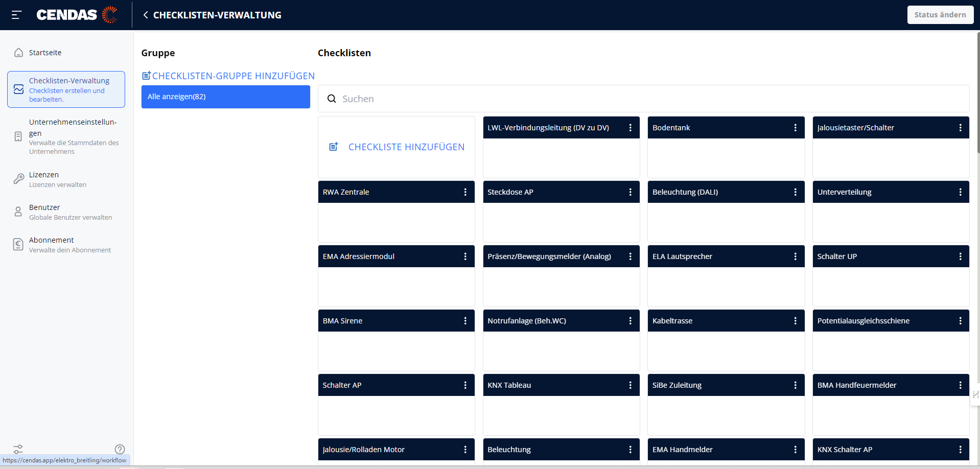Click the page vertical scrollbar

[978, 92]
